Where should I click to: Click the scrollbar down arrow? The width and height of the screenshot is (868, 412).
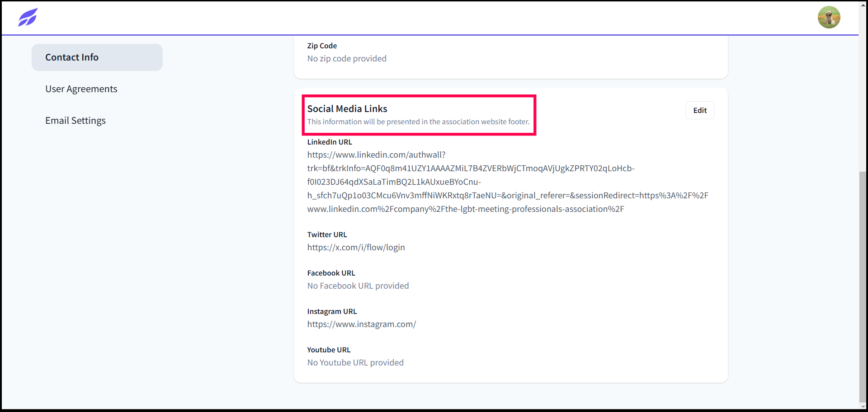863,406
